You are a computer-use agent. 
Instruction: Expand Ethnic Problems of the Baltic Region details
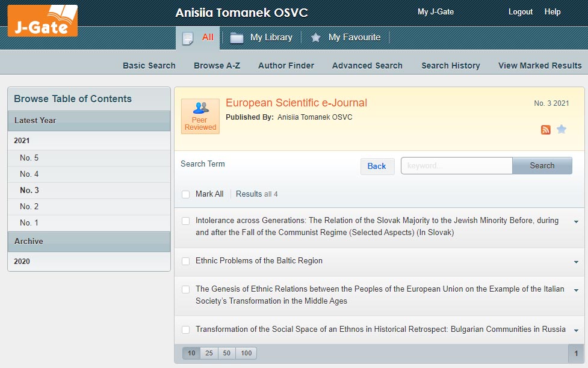tap(576, 262)
